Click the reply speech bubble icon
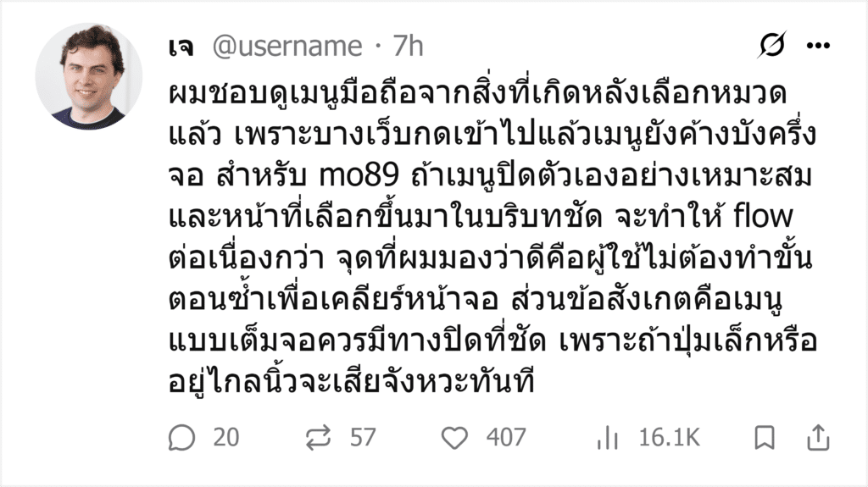Viewport: 868px width, 487px height. click(x=181, y=438)
